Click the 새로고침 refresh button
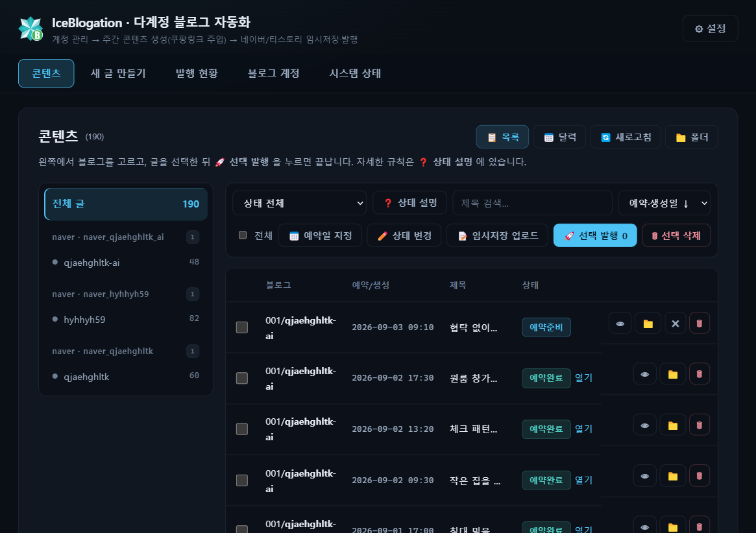Screen dimensions: 756x533 626,137
